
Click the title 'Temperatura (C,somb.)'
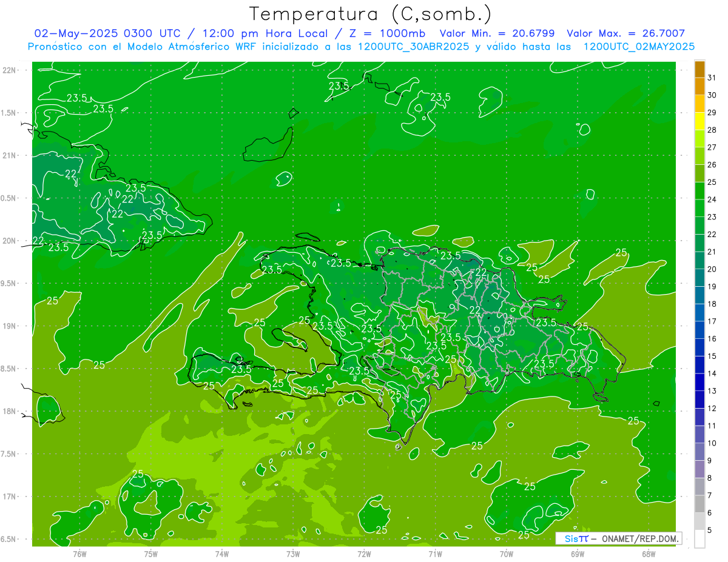[x=370, y=15]
